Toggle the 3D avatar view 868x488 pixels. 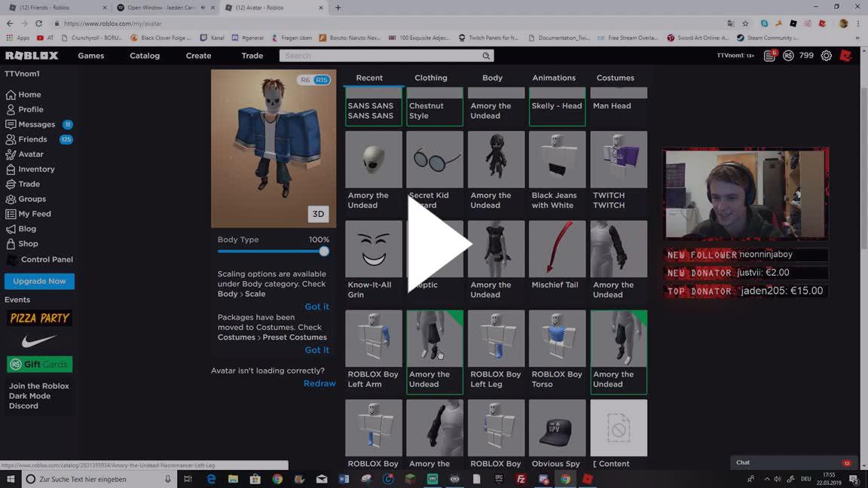(318, 214)
